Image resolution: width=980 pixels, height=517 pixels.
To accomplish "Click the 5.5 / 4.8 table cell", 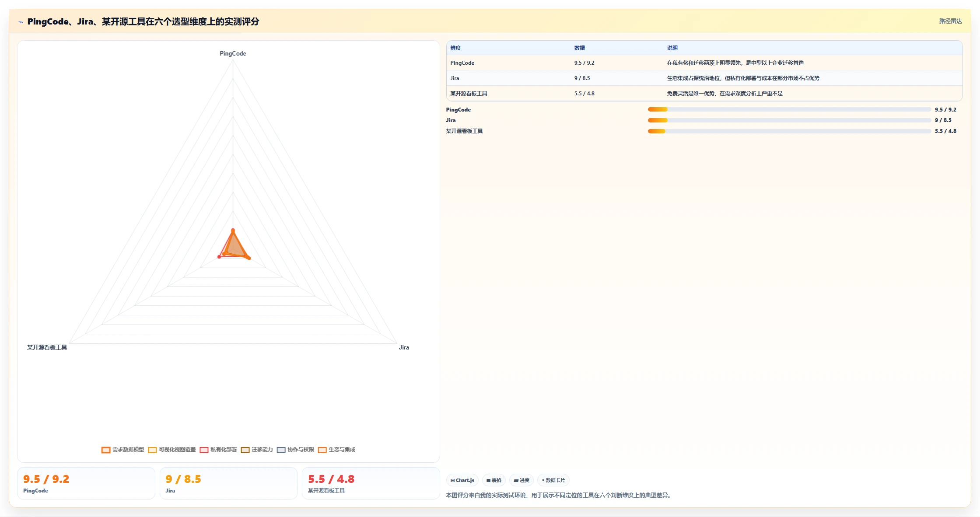I will pos(584,94).
